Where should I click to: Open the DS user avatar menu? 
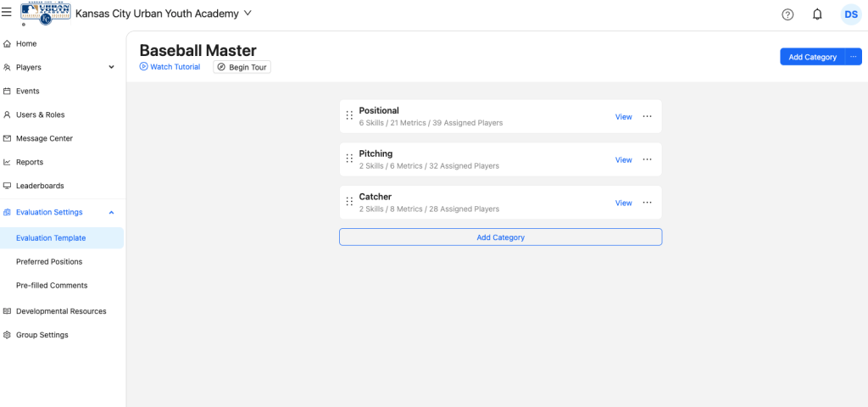pyautogui.click(x=849, y=14)
